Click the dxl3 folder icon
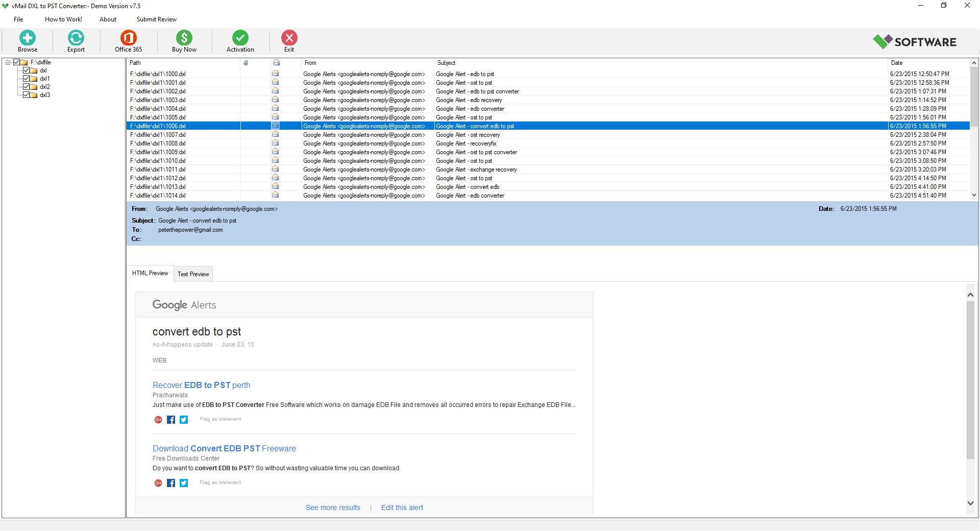980x531 pixels. coord(34,95)
